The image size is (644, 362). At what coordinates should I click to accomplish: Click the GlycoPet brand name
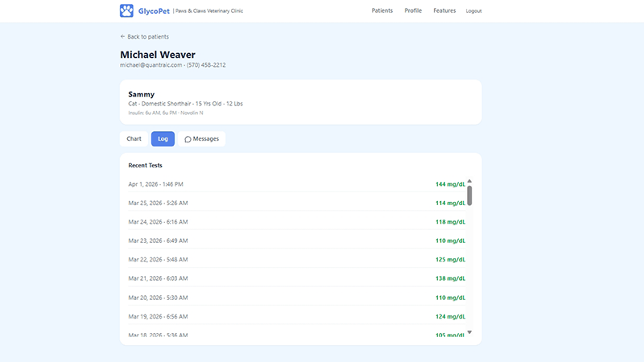tap(154, 11)
